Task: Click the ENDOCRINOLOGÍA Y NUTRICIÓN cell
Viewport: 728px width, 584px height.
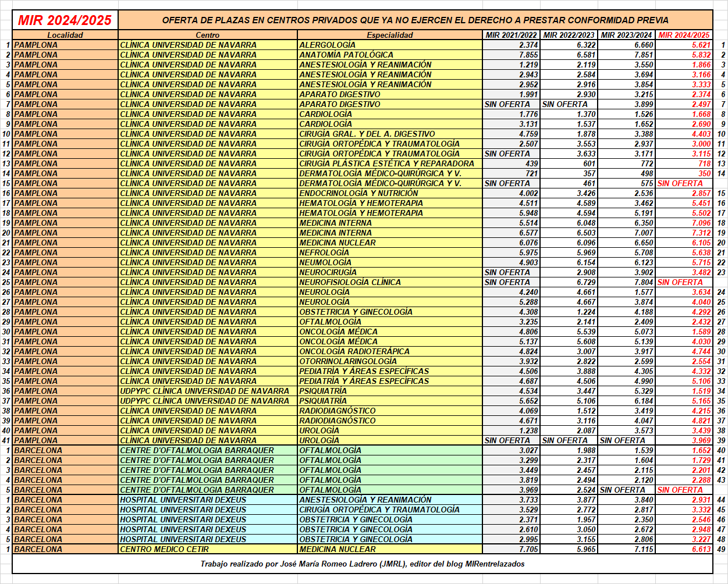Action: pos(390,193)
